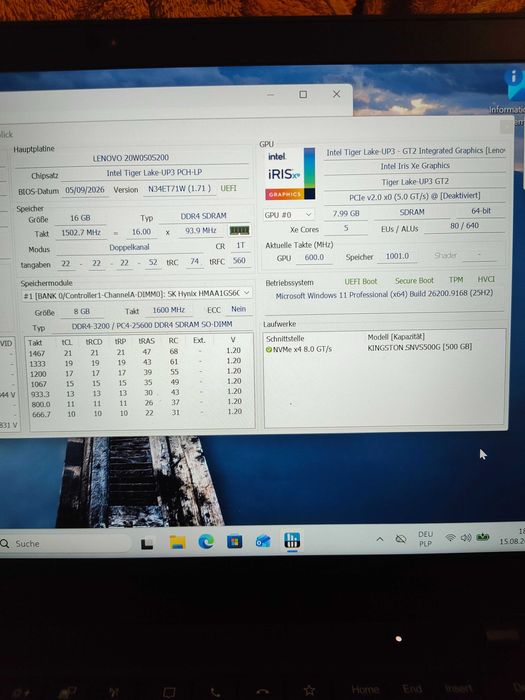Open the Outlook taskbar icon

(x=263, y=541)
